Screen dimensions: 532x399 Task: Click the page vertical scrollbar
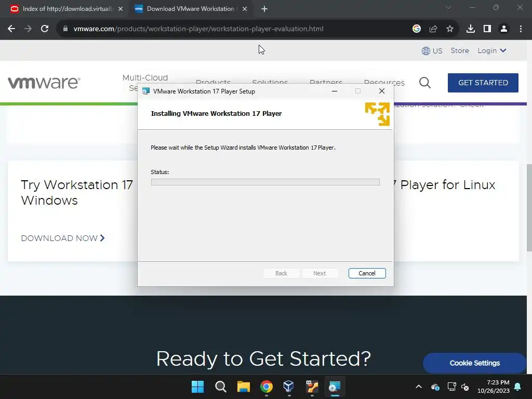pyautogui.click(x=529, y=207)
